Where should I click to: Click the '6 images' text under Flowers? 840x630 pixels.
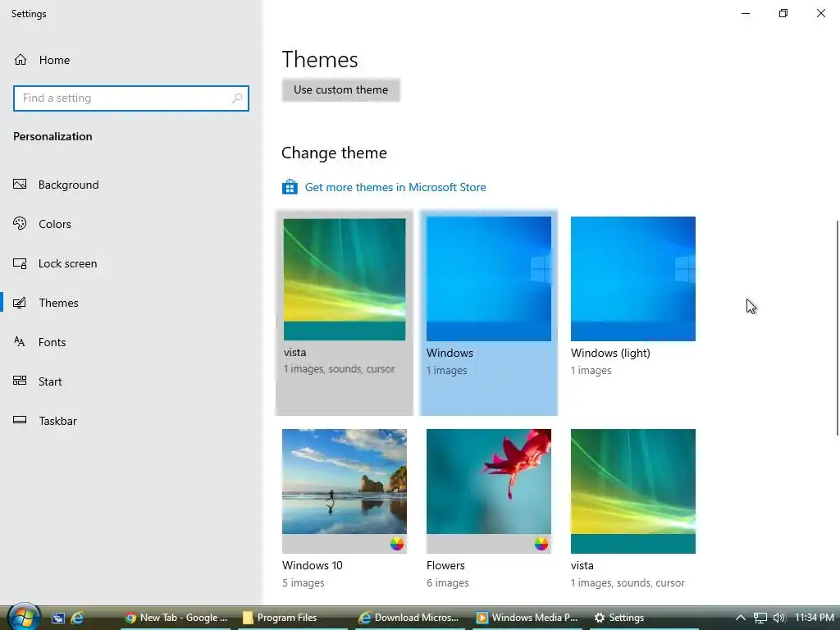point(447,582)
